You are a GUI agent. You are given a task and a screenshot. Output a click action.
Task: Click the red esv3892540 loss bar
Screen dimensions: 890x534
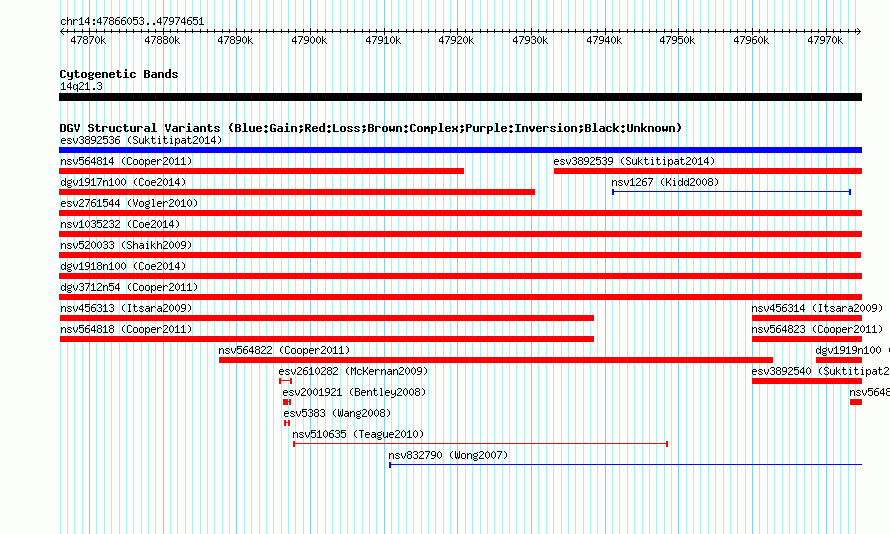click(x=807, y=381)
